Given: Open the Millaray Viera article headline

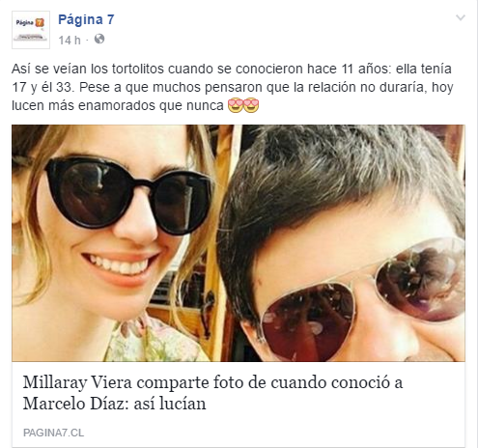Looking at the screenshot, I should click(212, 393).
